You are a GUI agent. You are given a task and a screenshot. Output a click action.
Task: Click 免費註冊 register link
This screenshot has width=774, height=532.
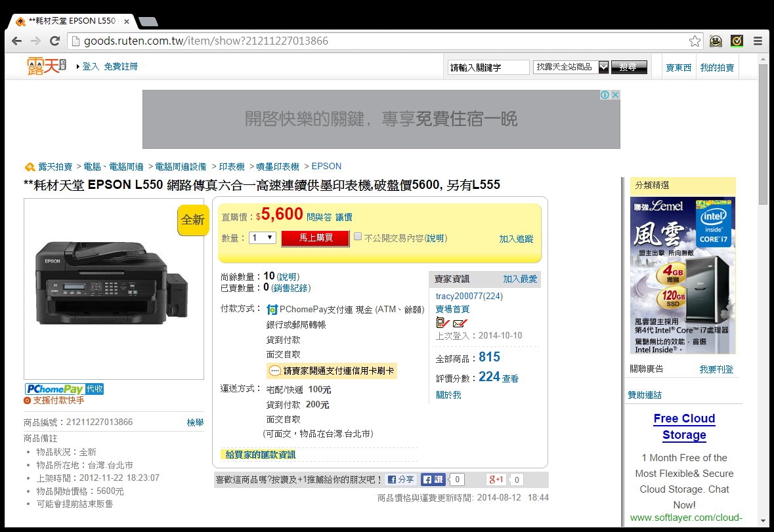[121, 66]
